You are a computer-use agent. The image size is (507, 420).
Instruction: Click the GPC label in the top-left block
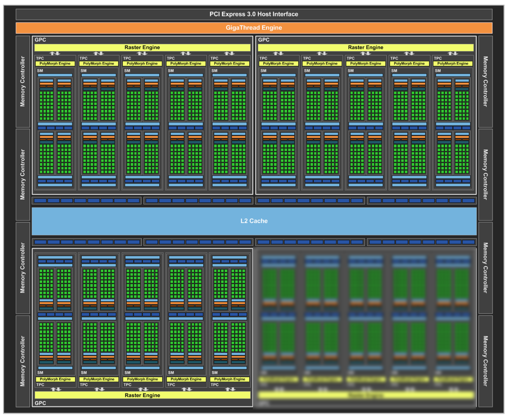[x=40, y=40]
